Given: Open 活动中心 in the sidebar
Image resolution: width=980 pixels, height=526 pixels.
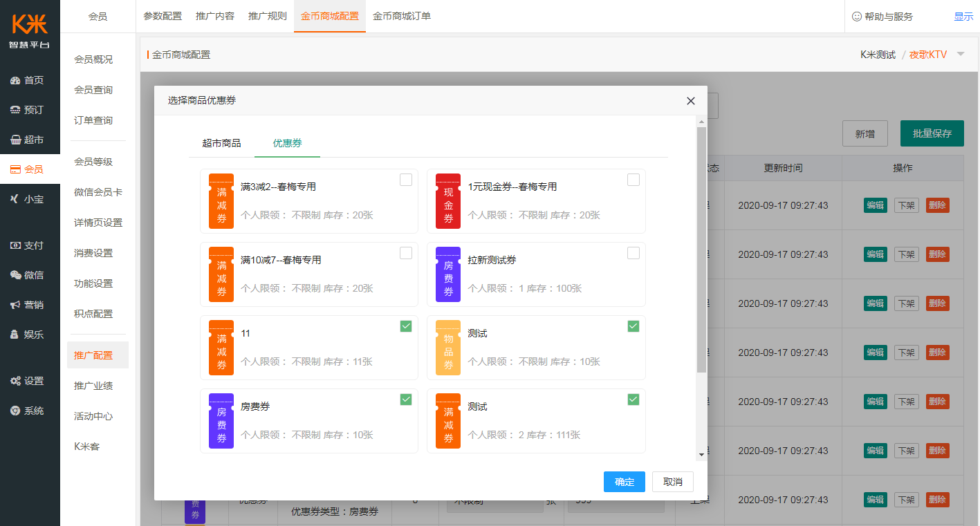Looking at the screenshot, I should (93, 416).
